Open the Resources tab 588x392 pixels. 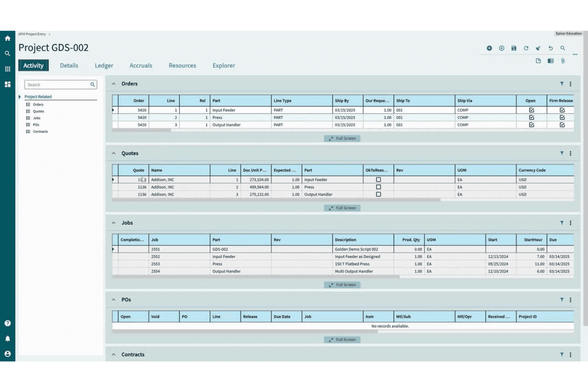point(182,66)
